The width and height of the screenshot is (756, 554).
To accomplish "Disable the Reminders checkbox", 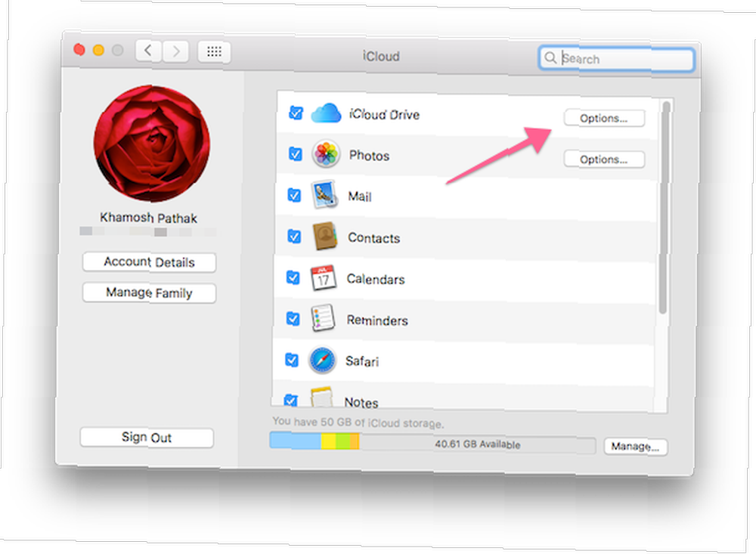I will 293,318.
